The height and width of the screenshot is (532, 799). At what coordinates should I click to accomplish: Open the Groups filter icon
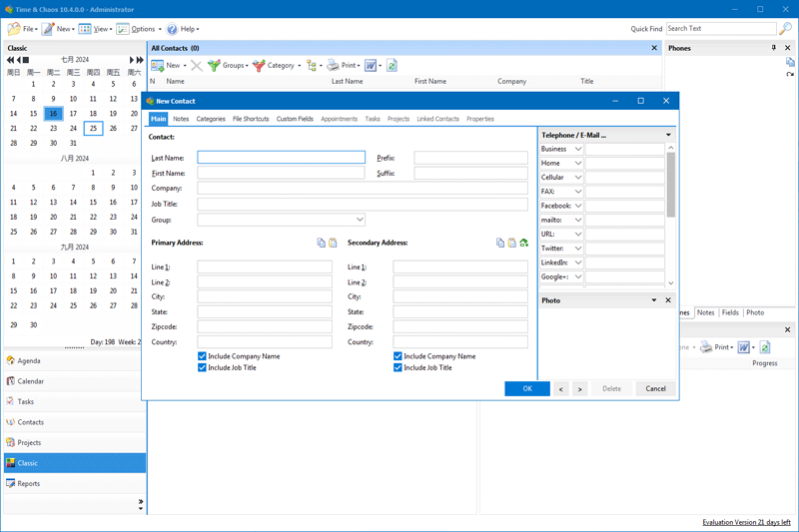pyautogui.click(x=214, y=65)
